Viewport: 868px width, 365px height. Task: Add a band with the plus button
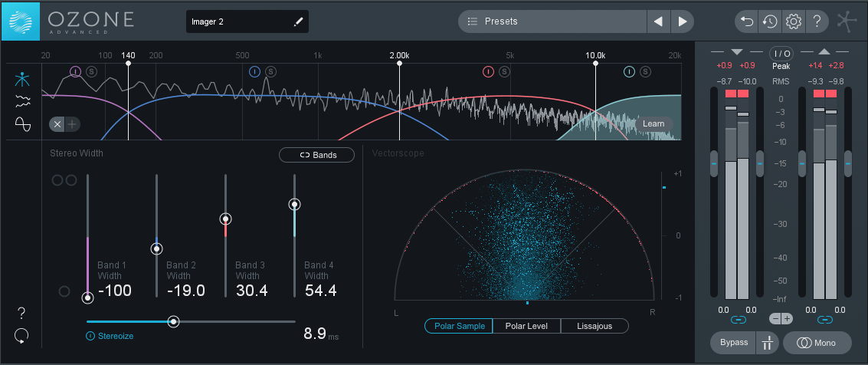[x=72, y=124]
